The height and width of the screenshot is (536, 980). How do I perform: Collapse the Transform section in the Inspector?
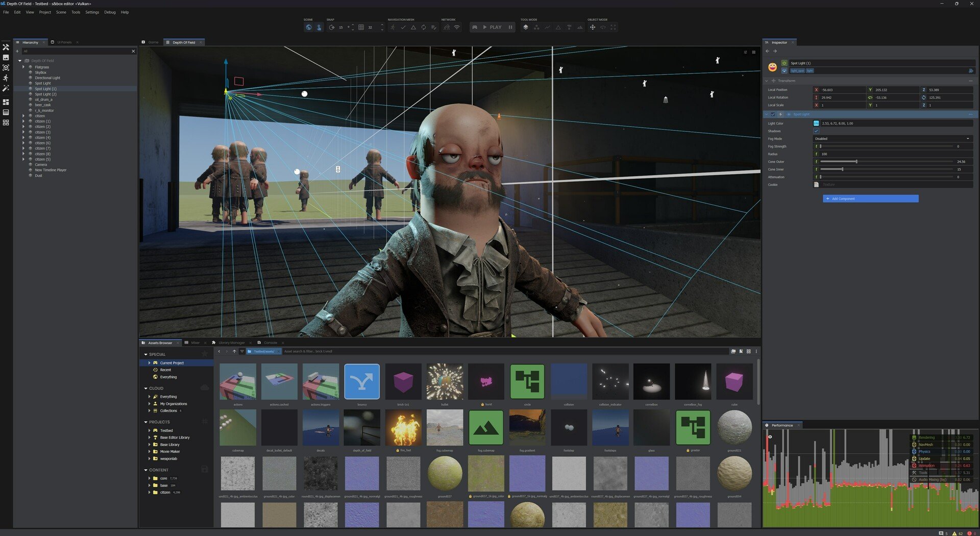766,81
